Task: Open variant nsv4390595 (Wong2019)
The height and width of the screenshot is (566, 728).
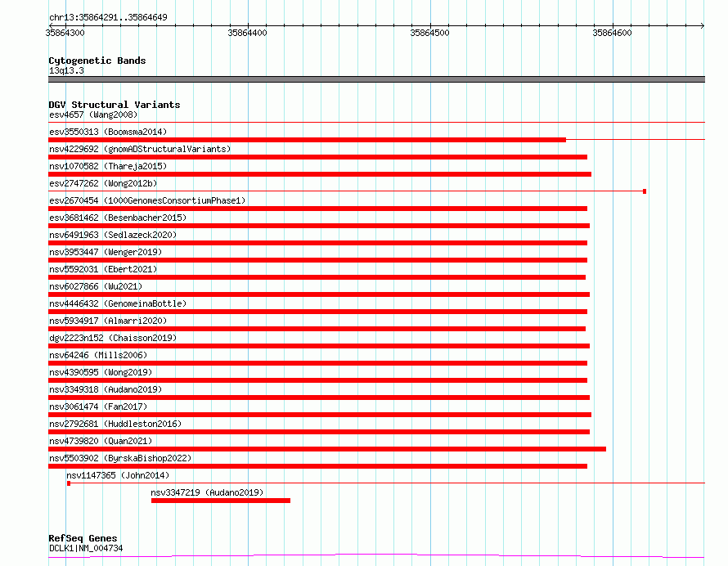Action: point(101,372)
